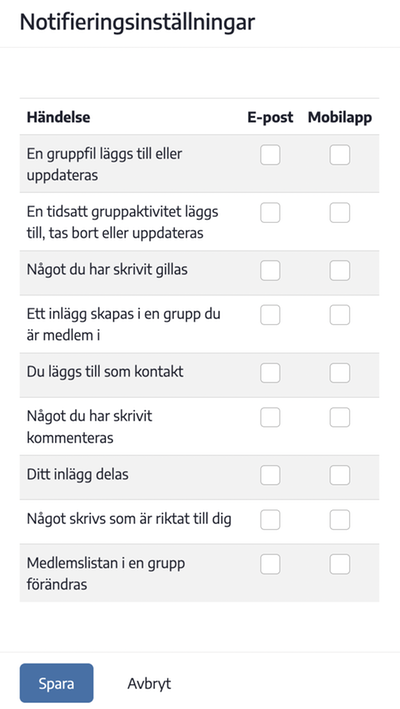Viewport: 400px width, 709px height.
Task: Toggle Mobilapp for 'Du läggs till som kontakt'
Action: tap(339, 373)
